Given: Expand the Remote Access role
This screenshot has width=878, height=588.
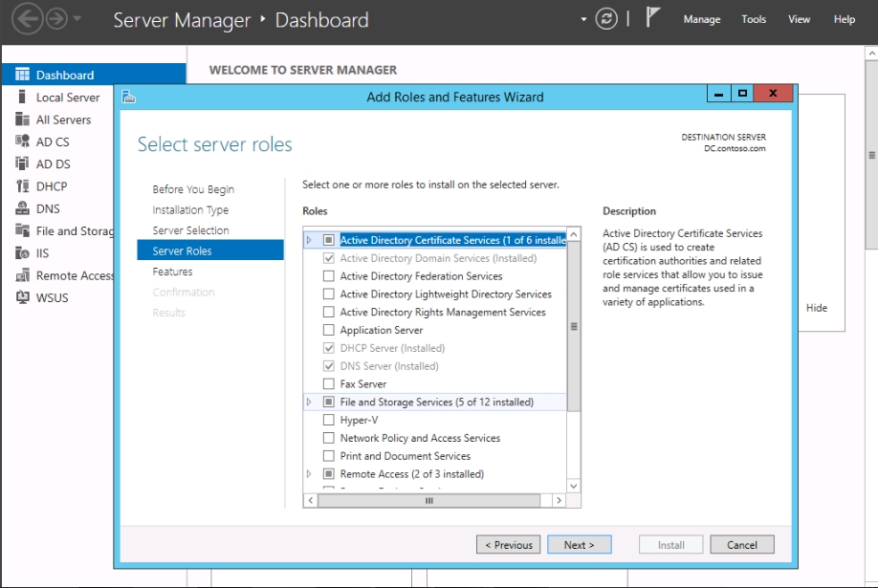Looking at the screenshot, I should 309,474.
